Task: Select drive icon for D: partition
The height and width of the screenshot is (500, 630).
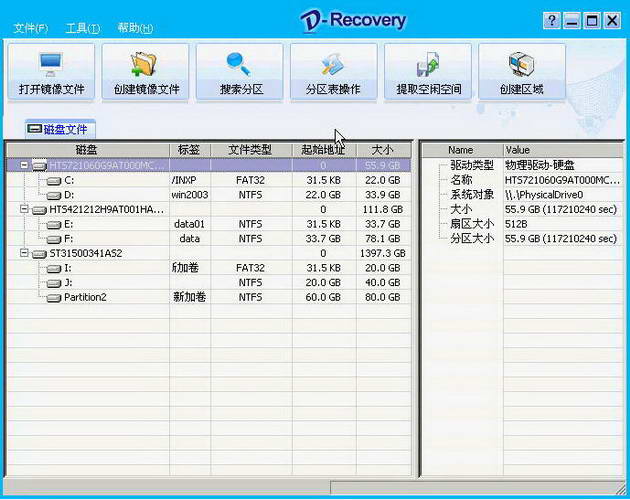Action: pyautogui.click(x=54, y=196)
